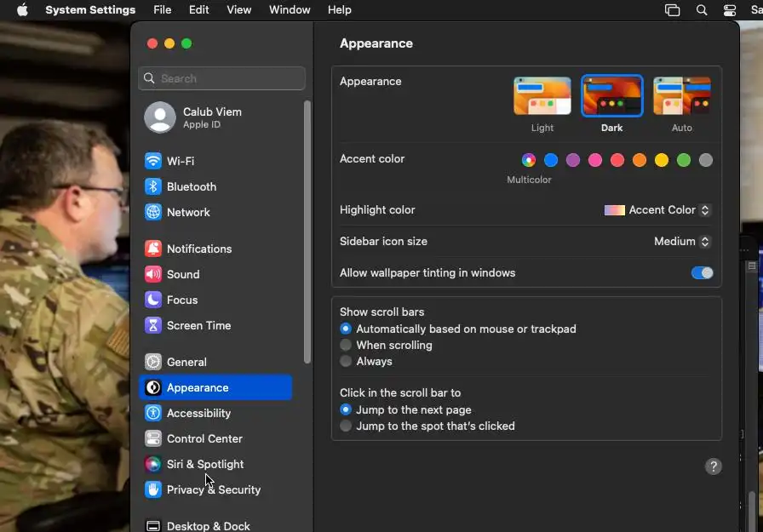The height and width of the screenshot is (532, 763).
Task: Open the Help menu
Action: pos(339,9)
